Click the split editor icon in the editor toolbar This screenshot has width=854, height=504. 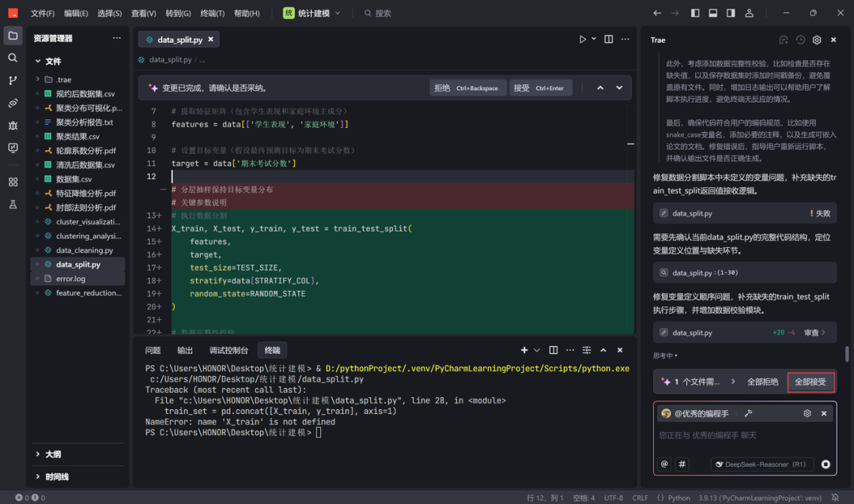(x=608, y=39)
